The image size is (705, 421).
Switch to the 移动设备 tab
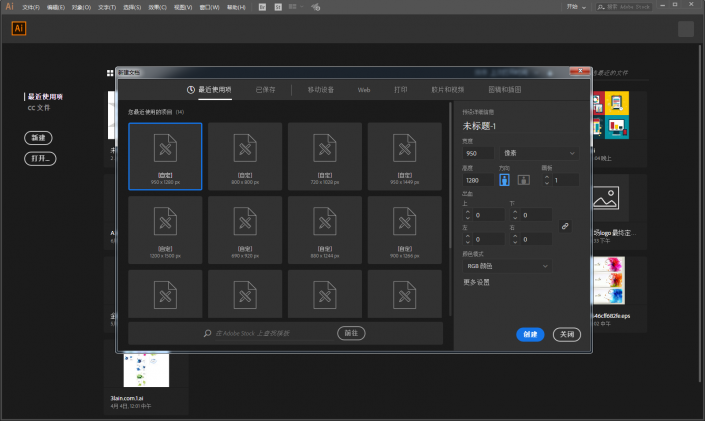pos(321,90)
